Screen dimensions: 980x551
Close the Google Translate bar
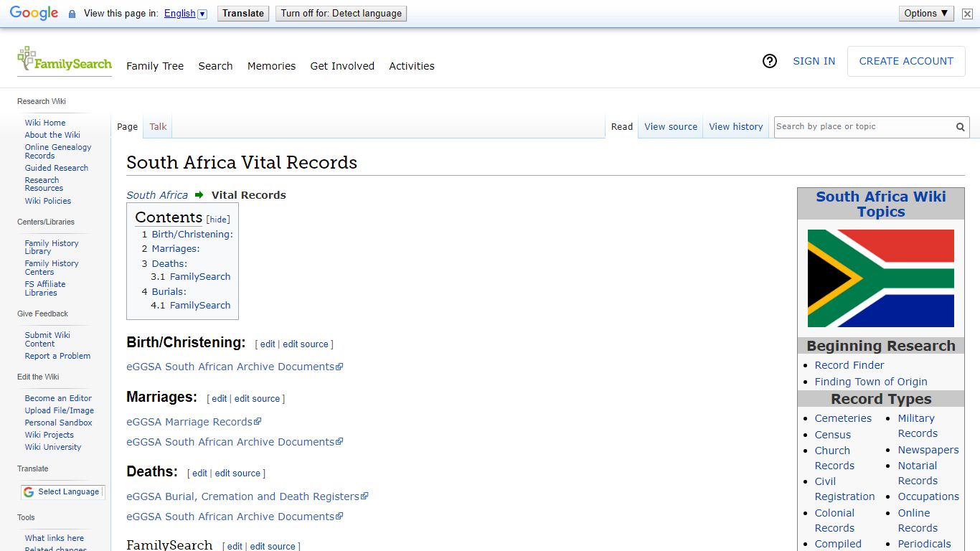click(967, 14)
